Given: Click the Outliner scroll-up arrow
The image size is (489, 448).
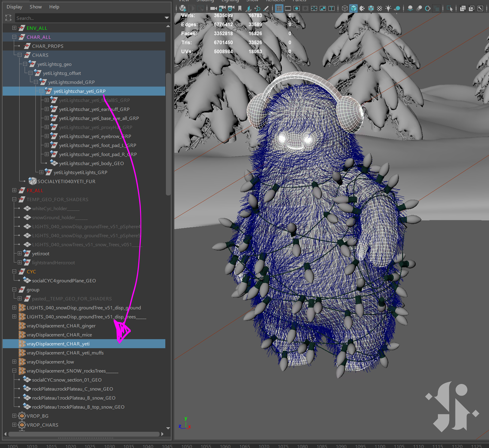Looking at the screenshot, I should pos(168,26).
